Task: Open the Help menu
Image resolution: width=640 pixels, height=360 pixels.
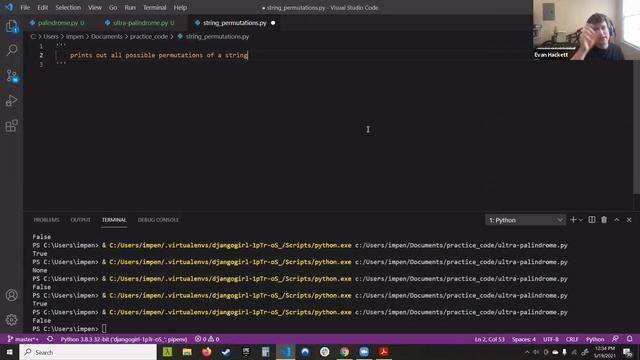Action: pyautogui.click(x=180, y=7)
